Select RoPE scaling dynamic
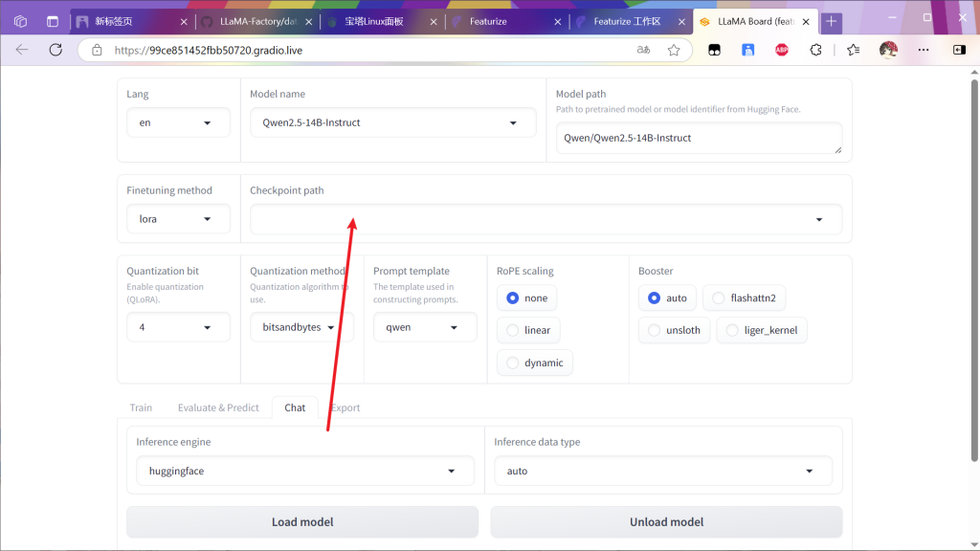Image resolution: width=980 pixels, height=551 pixels. click(534, 363)
